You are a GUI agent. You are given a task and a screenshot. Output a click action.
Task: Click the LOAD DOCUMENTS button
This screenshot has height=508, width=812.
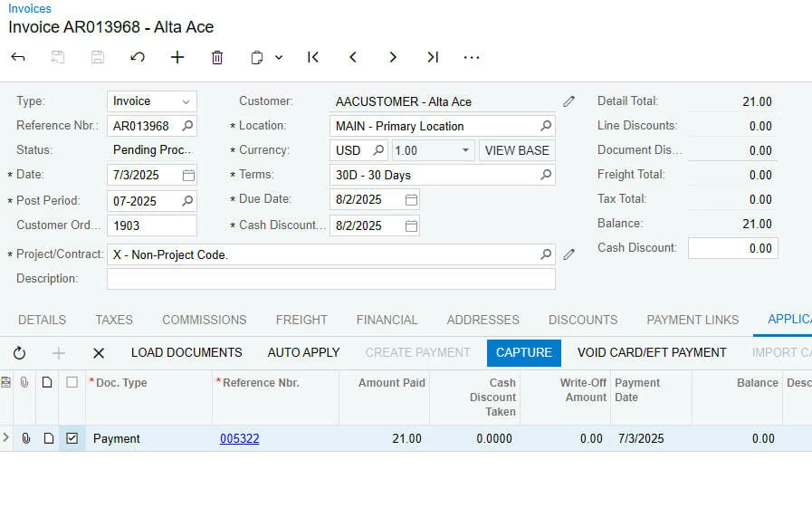186,352
